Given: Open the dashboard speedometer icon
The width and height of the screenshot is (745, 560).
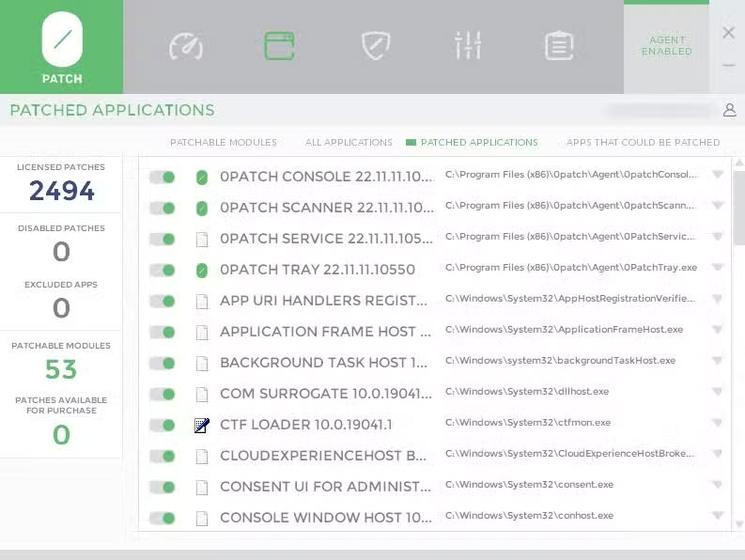Looking at the screenshot, I should point(186,45).
